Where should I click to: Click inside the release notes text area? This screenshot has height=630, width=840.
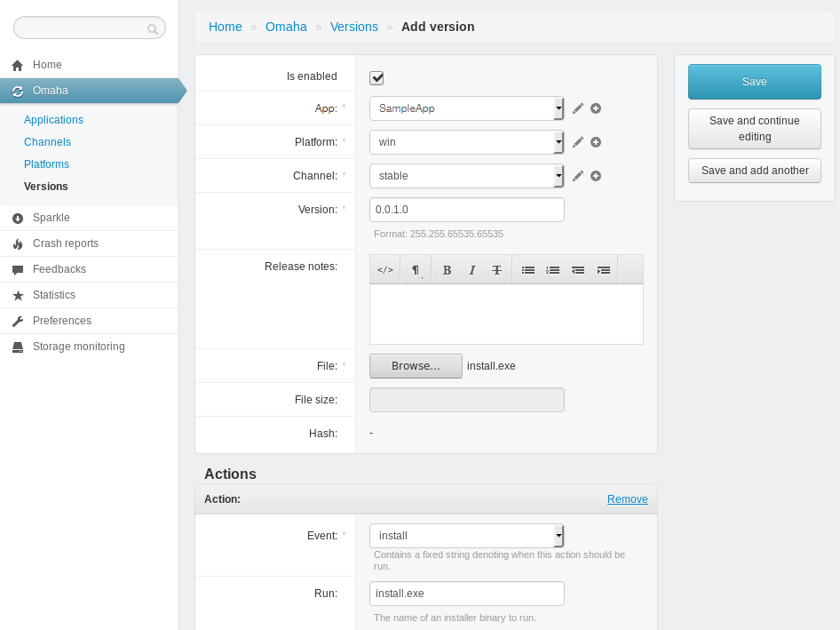(x=506, y=315)
